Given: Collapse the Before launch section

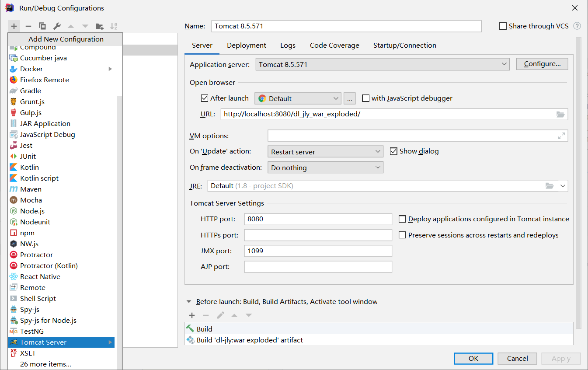Looking at the screenshot, I should click(x=189, y=302).
